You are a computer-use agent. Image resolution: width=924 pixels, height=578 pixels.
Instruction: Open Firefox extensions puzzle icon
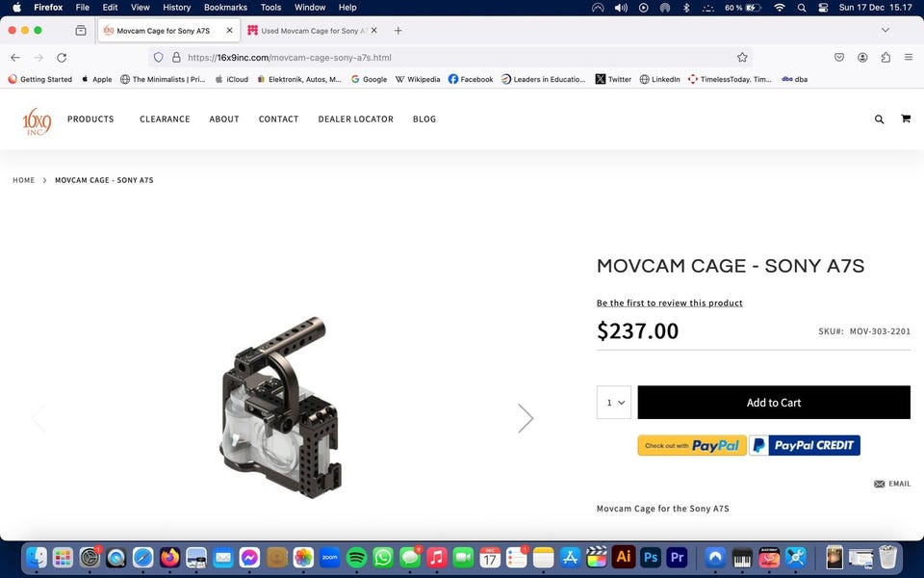point(885,57)
